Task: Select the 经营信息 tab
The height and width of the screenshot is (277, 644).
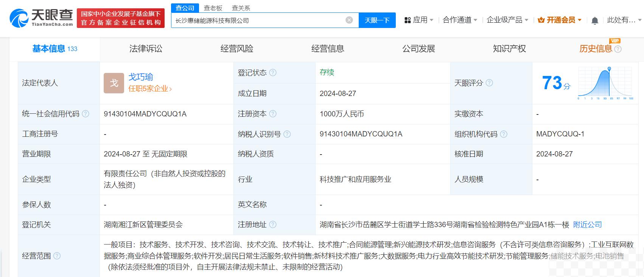Action: click(x=328, y=49)
